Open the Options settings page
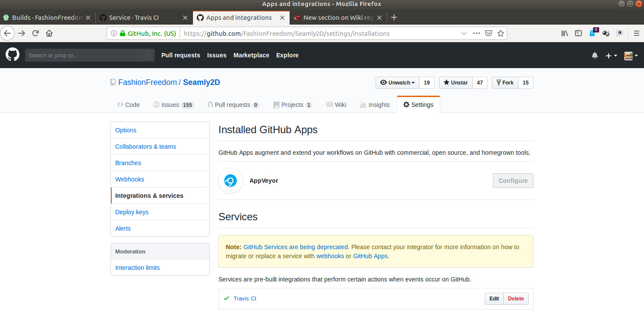Viewport: 644px width, 325px height. coord(160,130)
